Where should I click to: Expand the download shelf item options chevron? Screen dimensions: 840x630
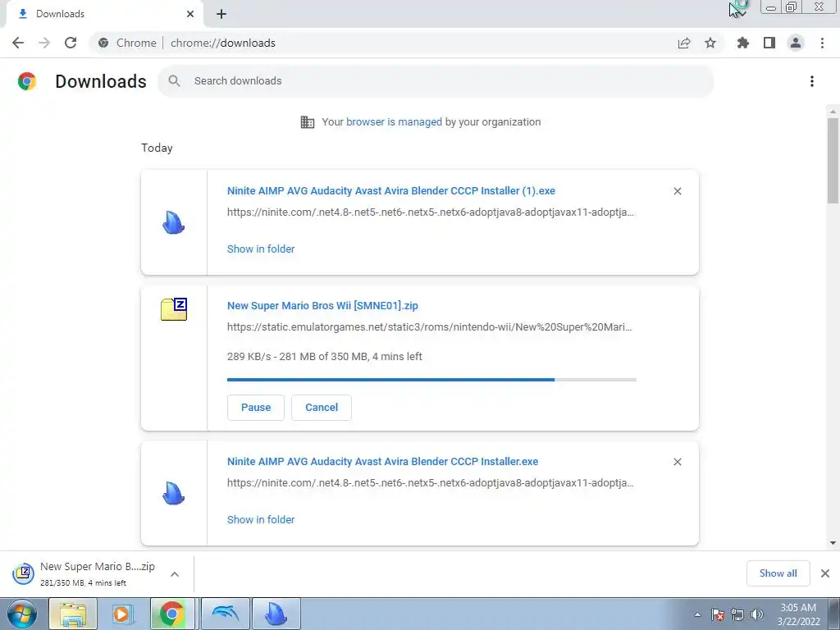pos(175,574)
